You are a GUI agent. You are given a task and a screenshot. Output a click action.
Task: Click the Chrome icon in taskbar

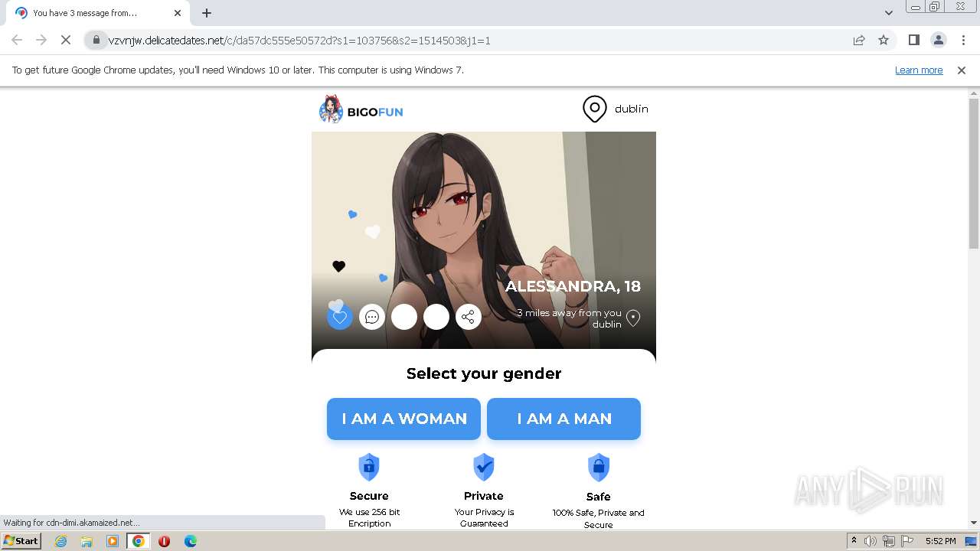click(x=139, y=541)
